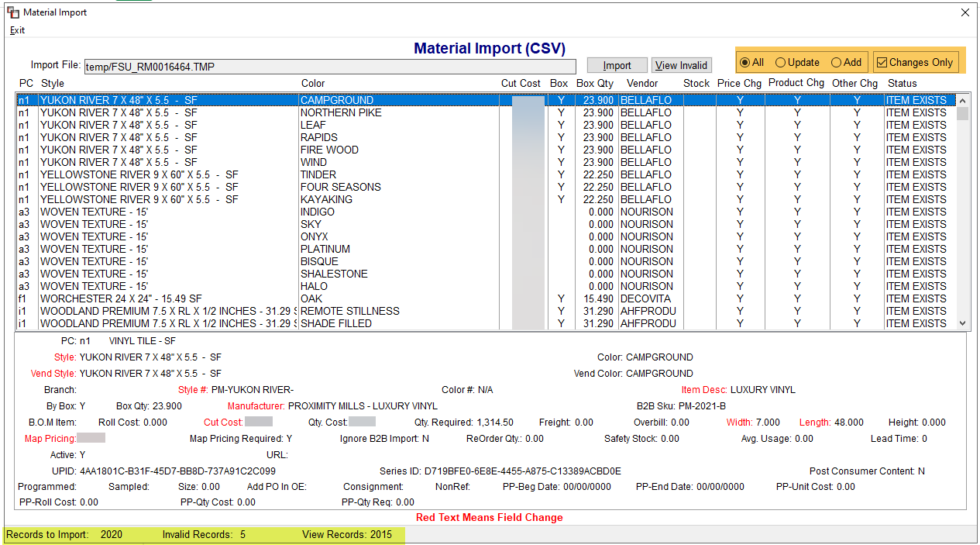Select the SHALESTONE color row
The width and height of the screenshot is (980, 545).
pos(486,274)
